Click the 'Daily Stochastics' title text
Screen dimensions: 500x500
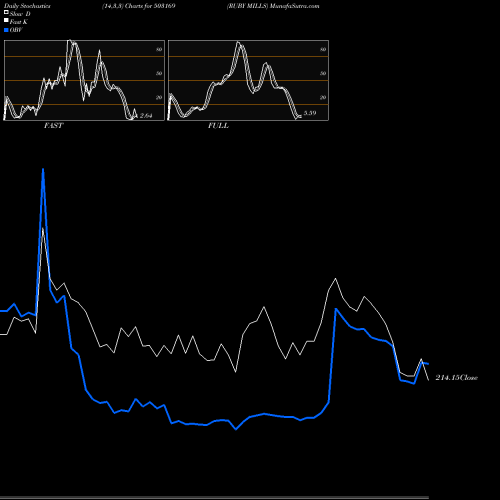27,6
